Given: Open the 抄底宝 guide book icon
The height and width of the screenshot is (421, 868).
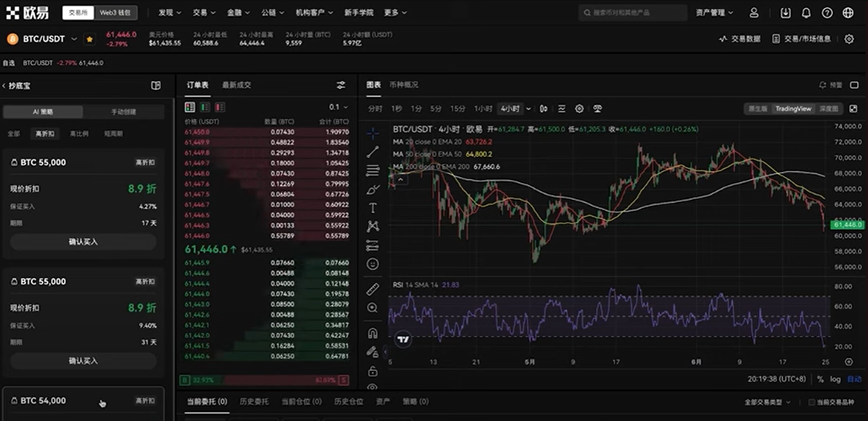Looking at the screenshot, I should click(156, 86).
